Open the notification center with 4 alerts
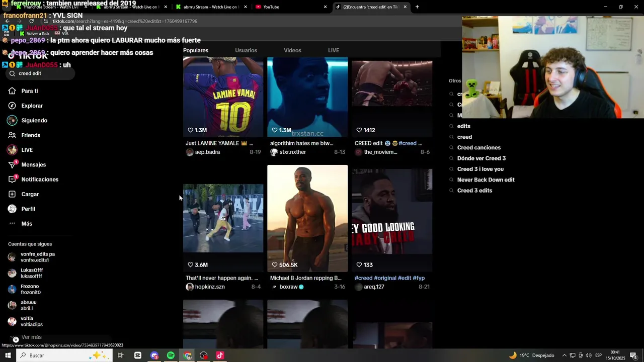Viewport: 644px width, 362px height. point(634,355)
